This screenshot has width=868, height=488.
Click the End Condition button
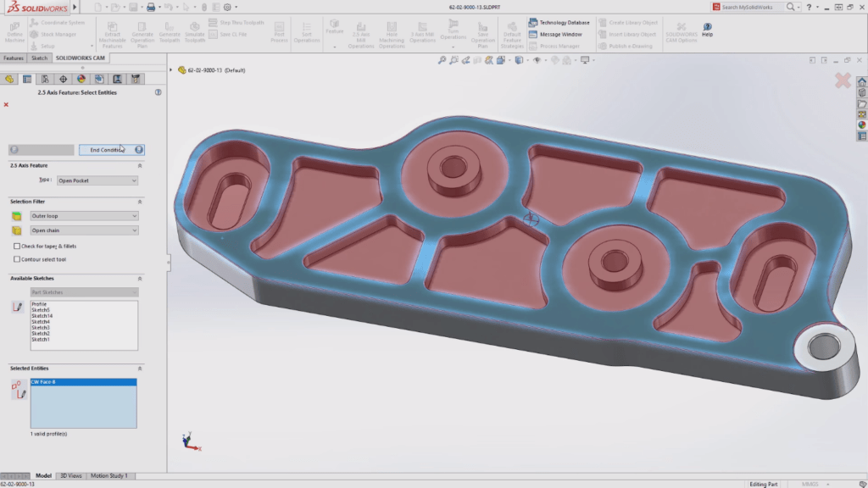(110, 150)
